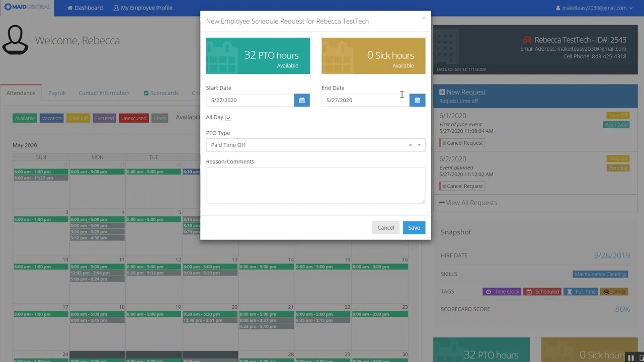The width and height of the screenshot is (644, 362).
Task: Click the red Unexcused legend tag
Action: coord(134,118)
